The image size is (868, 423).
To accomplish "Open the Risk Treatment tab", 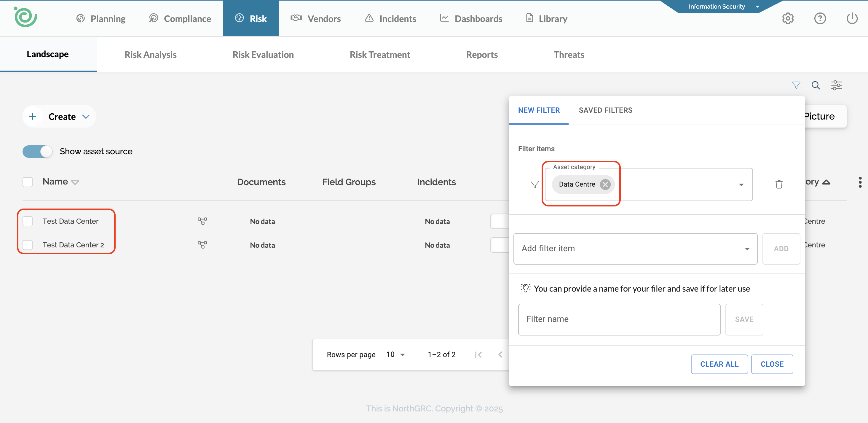I will click(380, 55).
